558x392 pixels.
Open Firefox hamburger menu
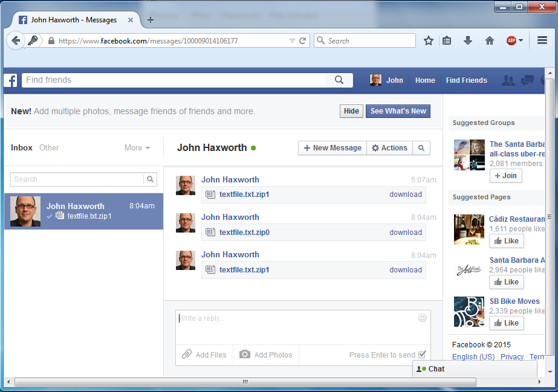(542, 40)
